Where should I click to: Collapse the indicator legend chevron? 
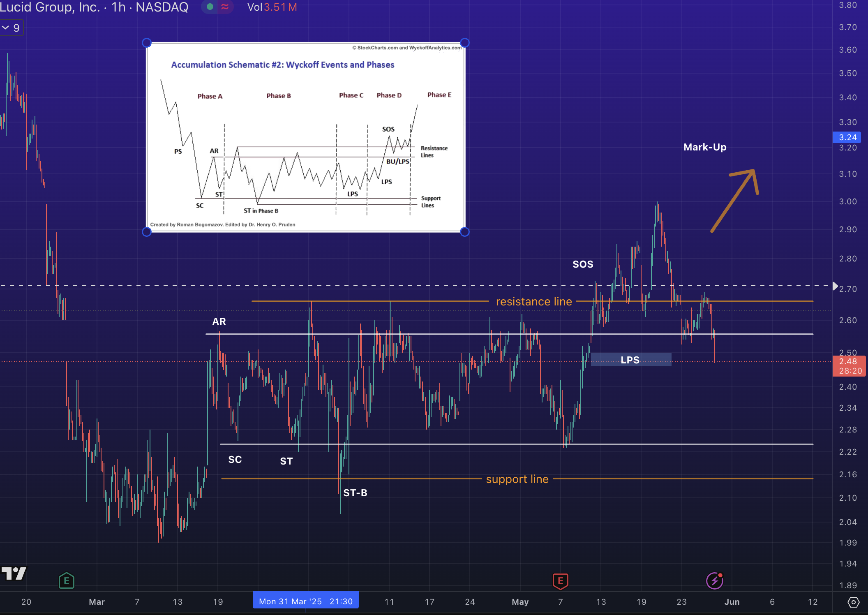tap(5, 28)
